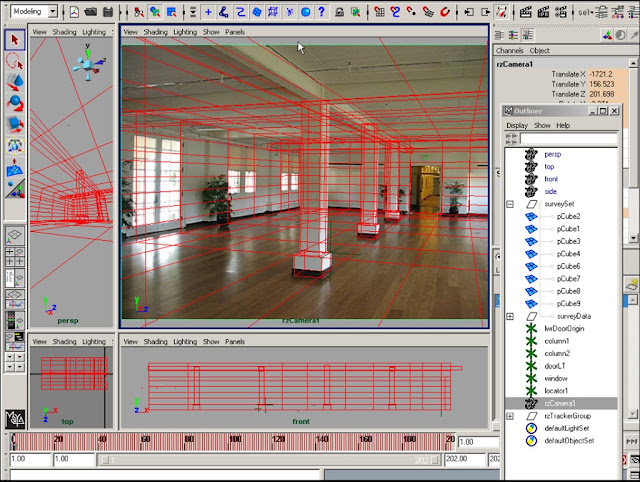
Task: Click the open scene folder icon
Action: 91,12
